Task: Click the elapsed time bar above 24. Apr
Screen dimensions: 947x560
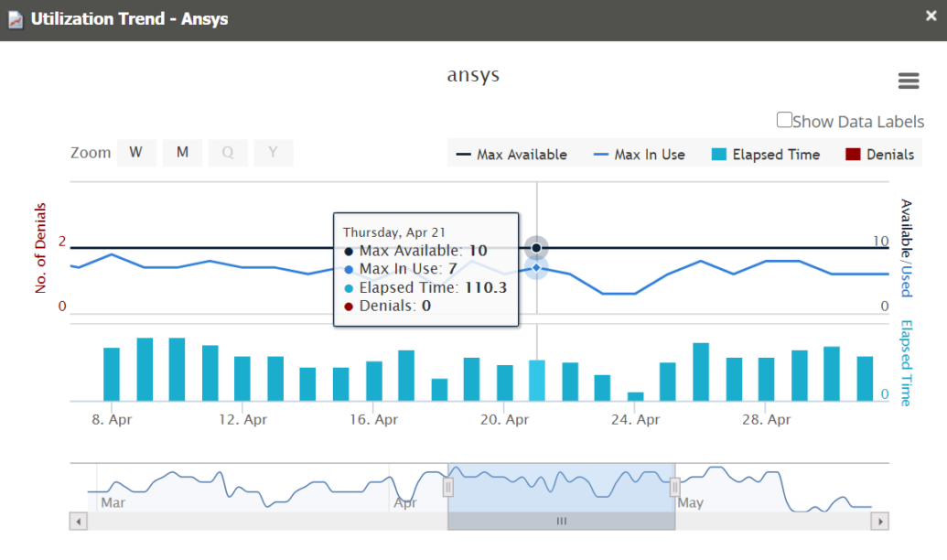Action: [x=635, y=397]
